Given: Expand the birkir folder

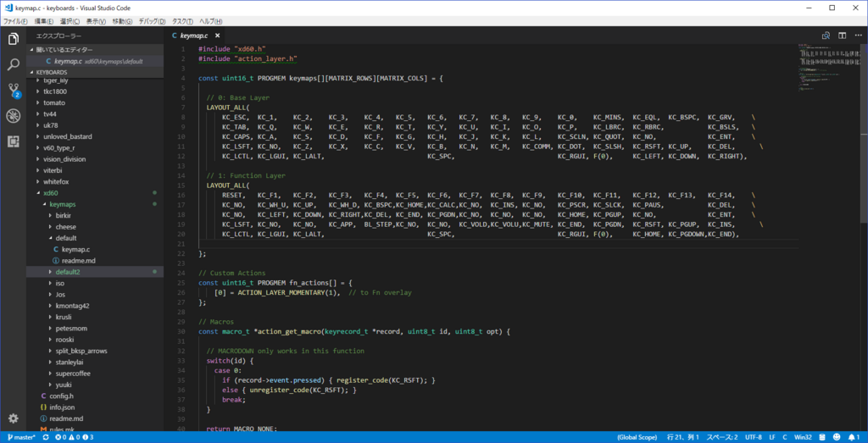Looking at the screenshot, I should click(x=50, y=216).
